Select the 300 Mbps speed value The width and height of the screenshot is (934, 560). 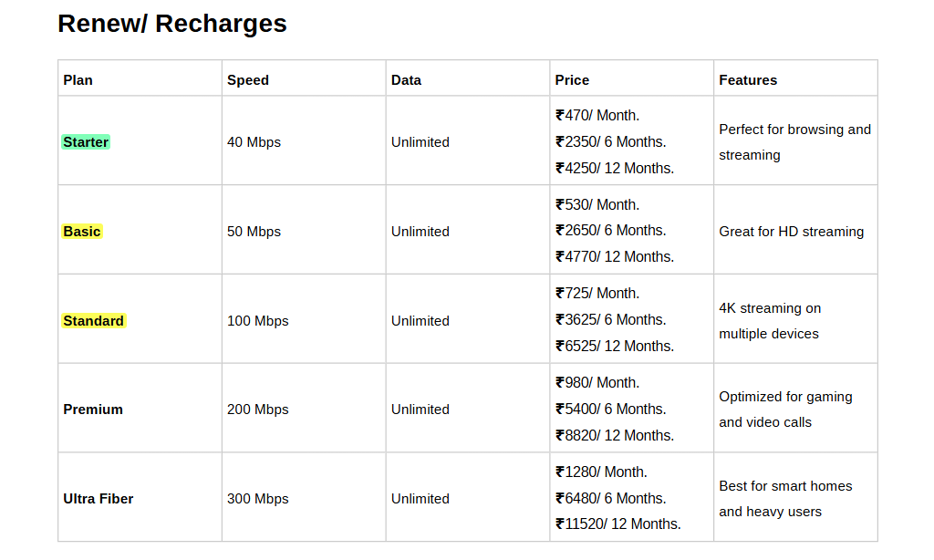[257, 499]
